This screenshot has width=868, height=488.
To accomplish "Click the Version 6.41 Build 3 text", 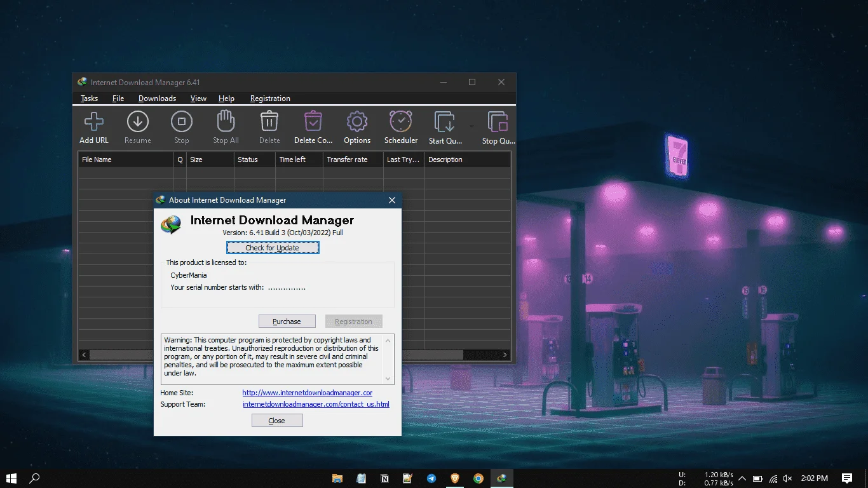I will tap(283, 233).
